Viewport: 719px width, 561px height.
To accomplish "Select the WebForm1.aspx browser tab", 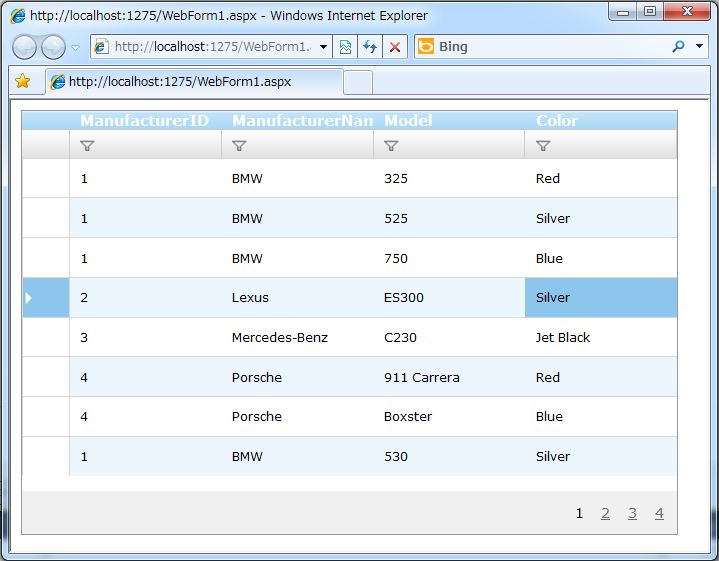I will point(194,82).
